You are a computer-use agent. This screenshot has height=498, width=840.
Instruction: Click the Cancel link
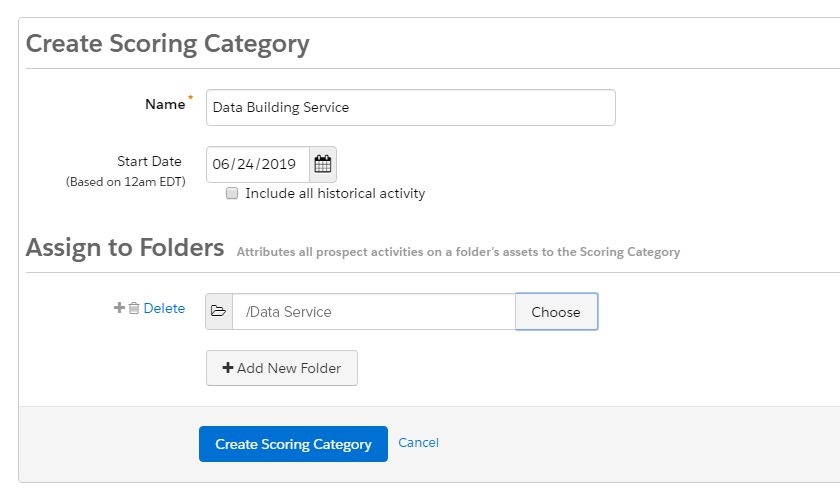418,443
